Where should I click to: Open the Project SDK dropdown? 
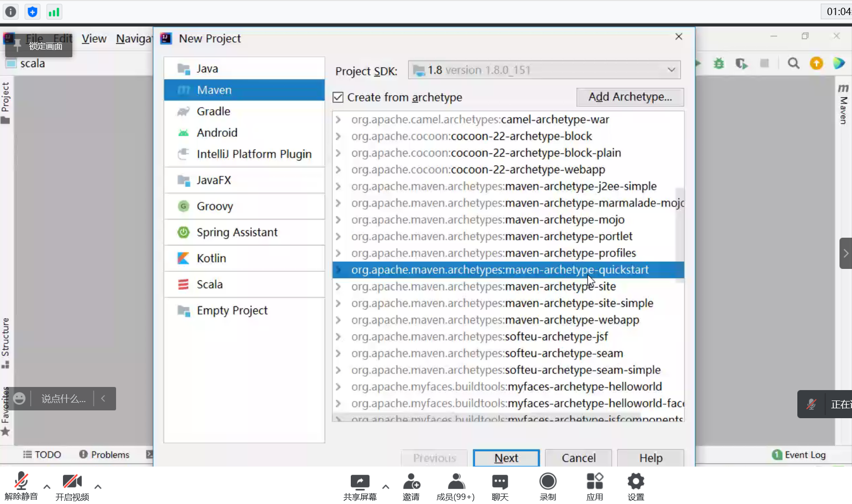click(544, 70)
